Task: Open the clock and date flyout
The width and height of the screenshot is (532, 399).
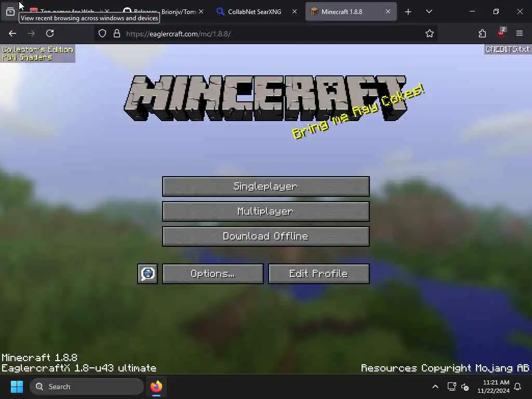Action: point(494,387)
